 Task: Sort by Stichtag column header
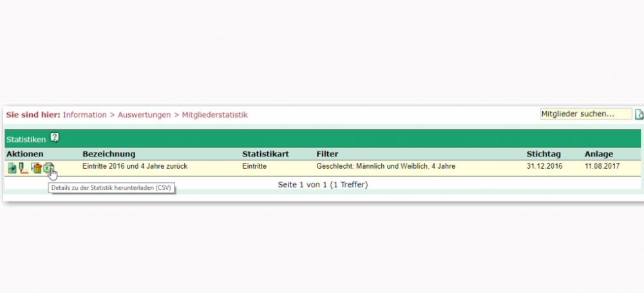point(544,155)
